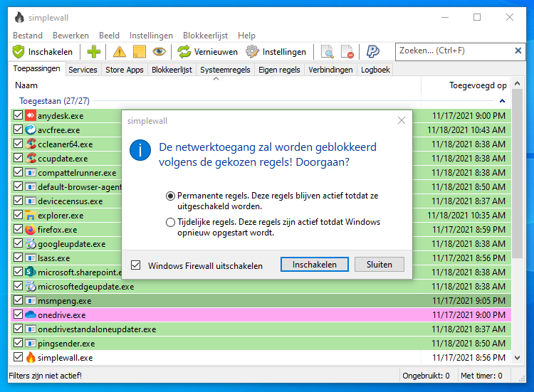The width and height of the screenshot is (534, 392).
Task: Open the Blokkeerlijst menu in menu bar
Action: tap(206, 36)
